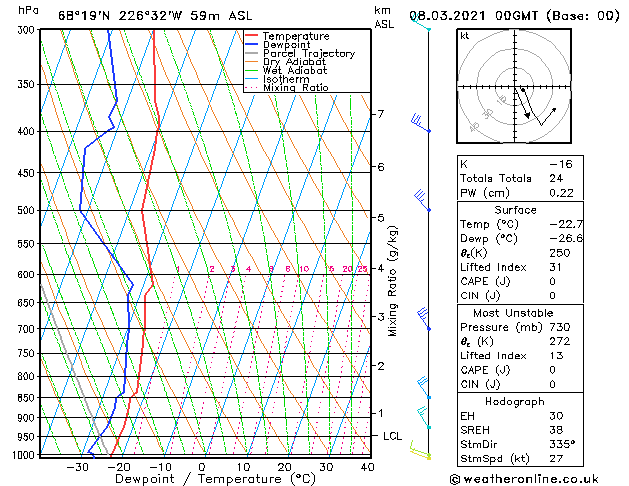
Task: Click the Totals Totals value 24
Action: coord(556,178)
